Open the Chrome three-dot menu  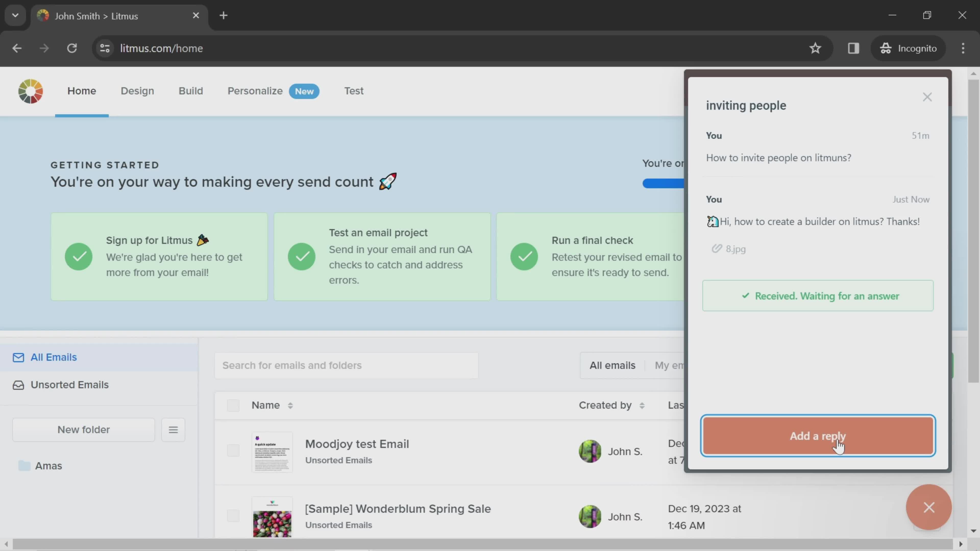click(963, 48)
